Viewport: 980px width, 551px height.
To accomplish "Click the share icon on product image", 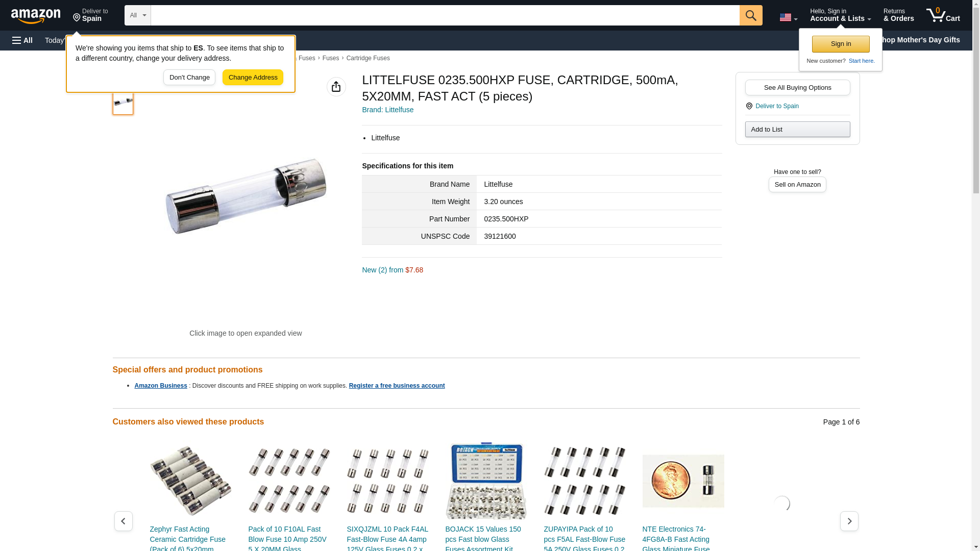I will click(336, 87).
